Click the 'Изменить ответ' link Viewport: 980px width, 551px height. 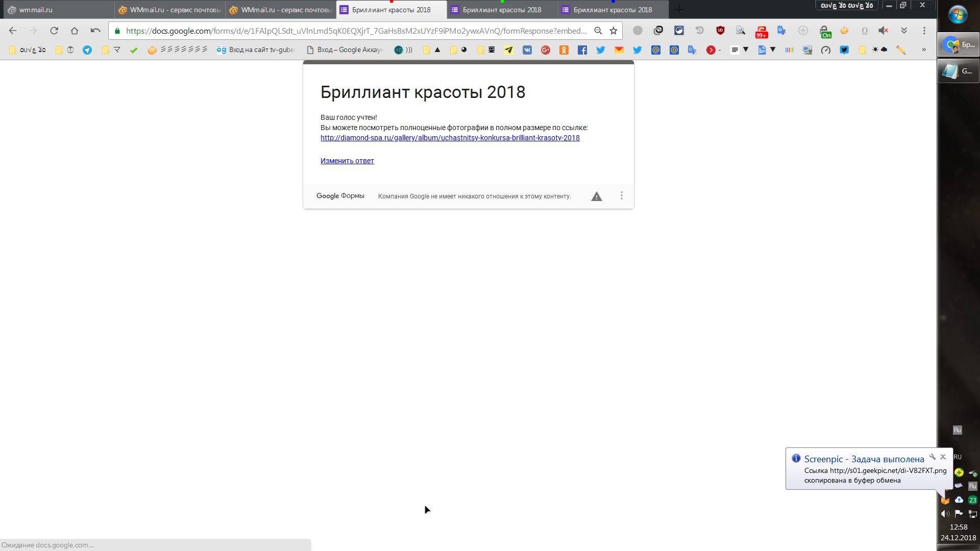(347, 161)
